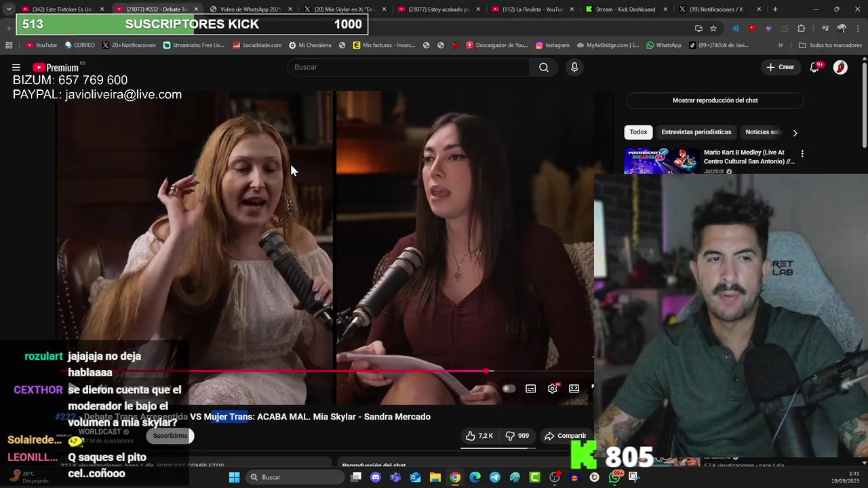The image size is (868, 488).
Task: Switch to La Piruleta YouTube tab
Action: tap(531, 9)
